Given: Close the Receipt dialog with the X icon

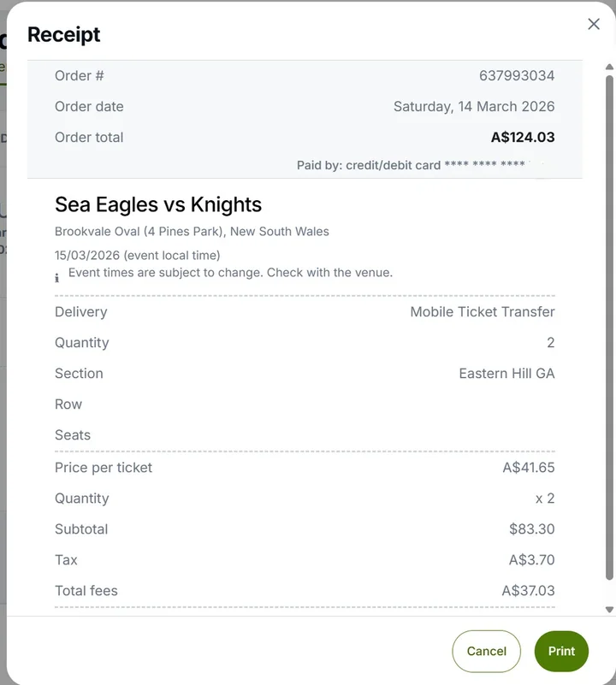Looking at the screenshot, I should 594,24.
